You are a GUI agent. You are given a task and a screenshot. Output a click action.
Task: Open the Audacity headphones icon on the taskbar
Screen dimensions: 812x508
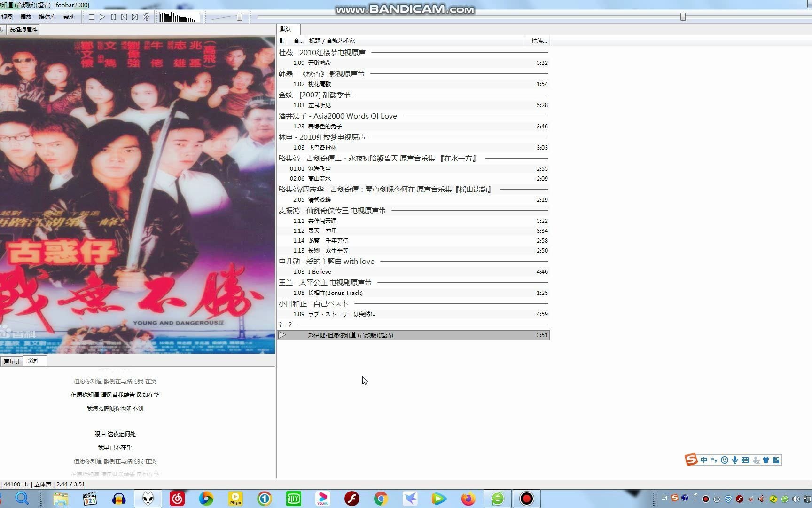coord(119,499)
